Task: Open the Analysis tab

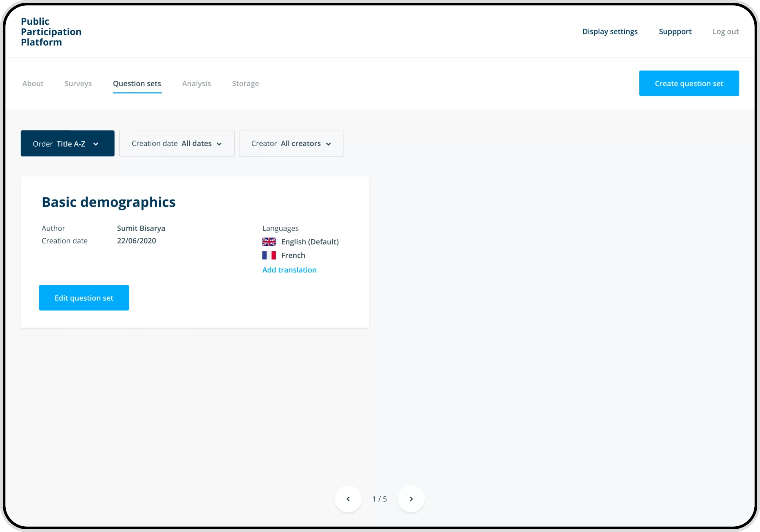Action: tap(196, 83)
